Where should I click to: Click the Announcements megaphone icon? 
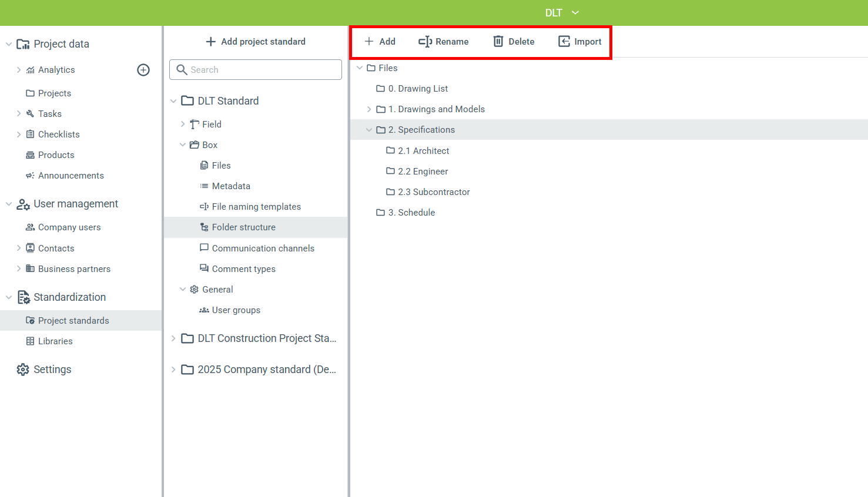[x=30, y=176]
